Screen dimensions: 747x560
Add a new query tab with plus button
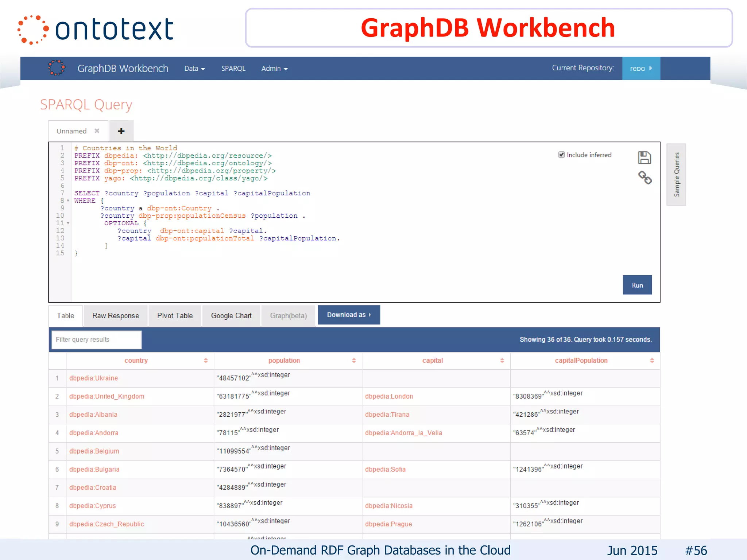[x=121, y=131]
